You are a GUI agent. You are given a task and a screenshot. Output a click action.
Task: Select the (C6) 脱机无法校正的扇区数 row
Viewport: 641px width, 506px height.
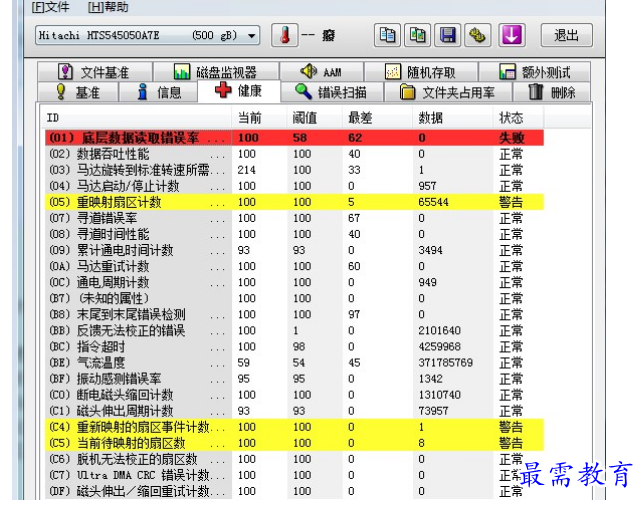pos(294,459)
